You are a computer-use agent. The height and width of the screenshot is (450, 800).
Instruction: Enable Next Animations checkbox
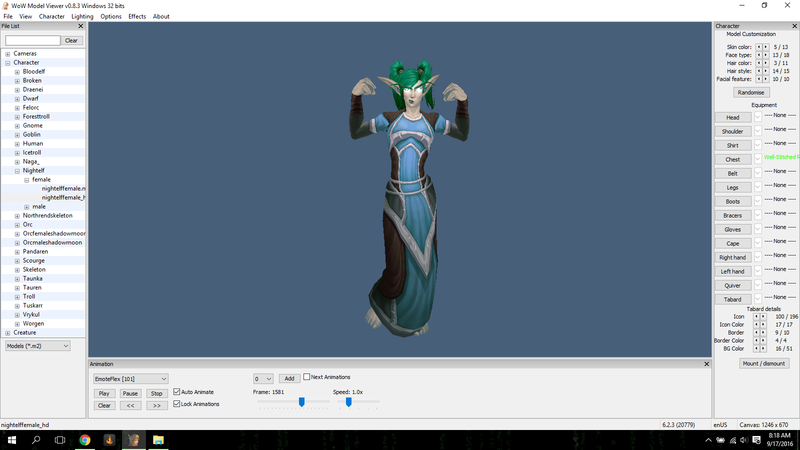tap(307, 377)
